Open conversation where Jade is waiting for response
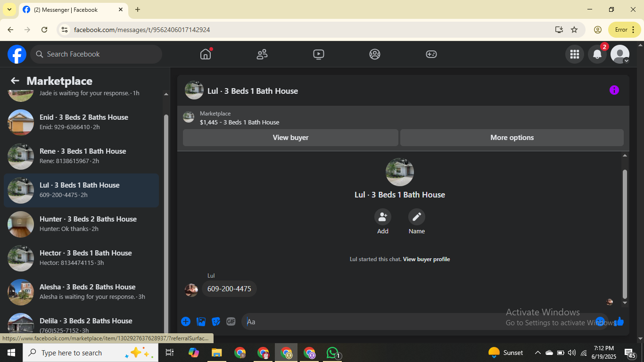The width and height of the screenshot is (644, 362). tap(82, 95)
